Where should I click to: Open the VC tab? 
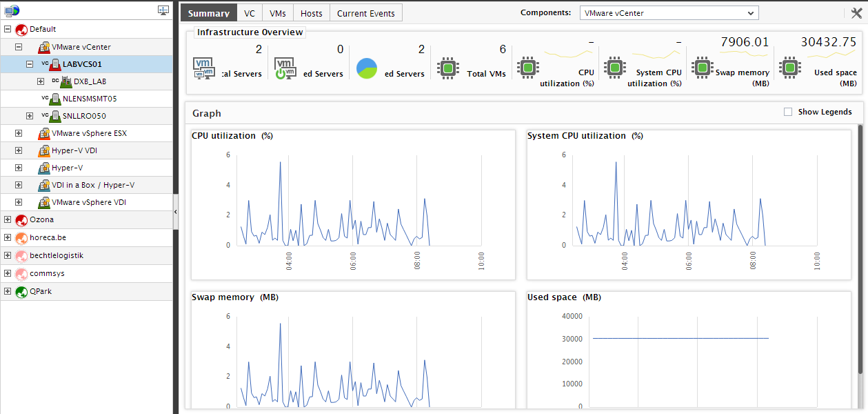tap(250, 13)
